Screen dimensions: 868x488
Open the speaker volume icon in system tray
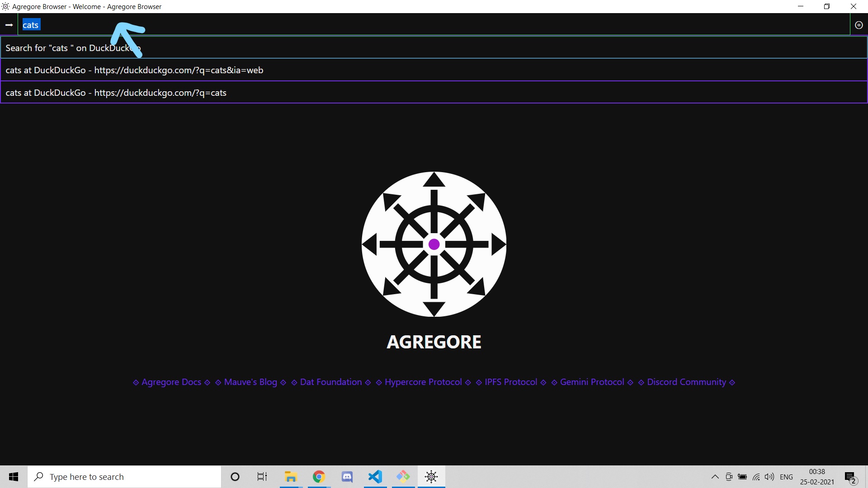[x=770, y=477]
